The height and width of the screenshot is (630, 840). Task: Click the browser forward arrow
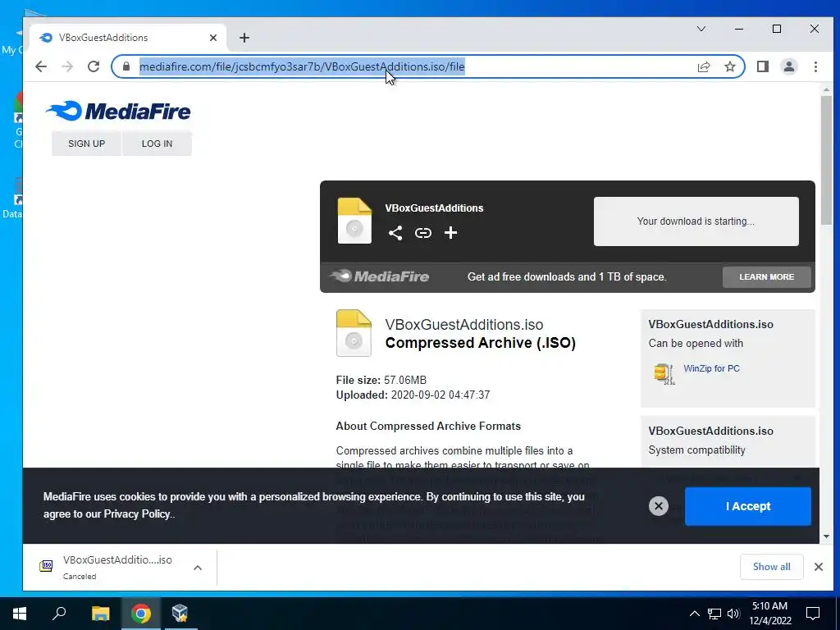click(x=67, y=66)
